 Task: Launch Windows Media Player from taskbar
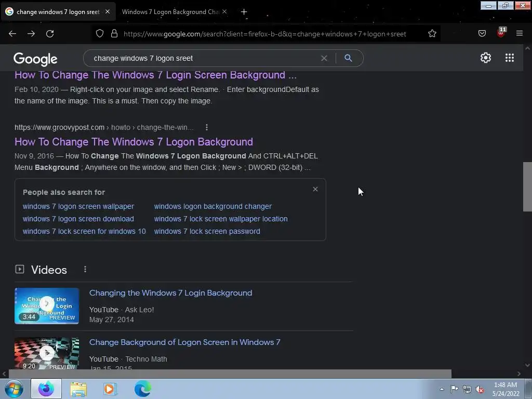click(110, 389)
